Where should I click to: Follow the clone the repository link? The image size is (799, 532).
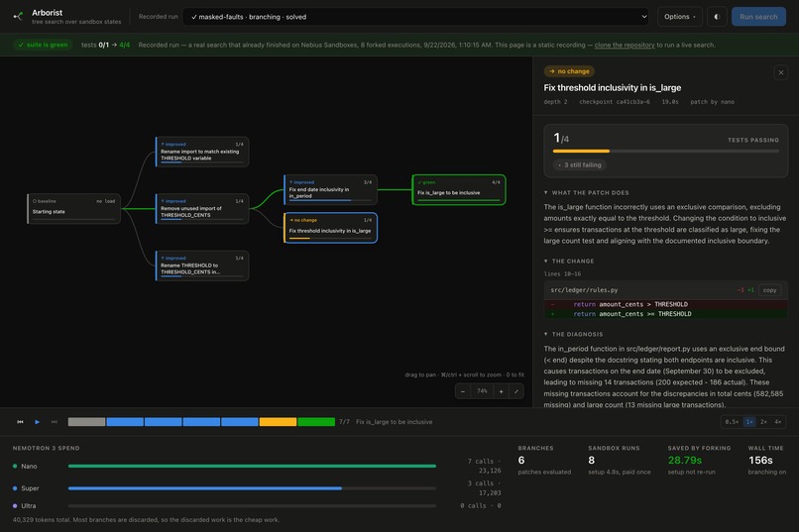pyautogui.click(x=625, y=45)
